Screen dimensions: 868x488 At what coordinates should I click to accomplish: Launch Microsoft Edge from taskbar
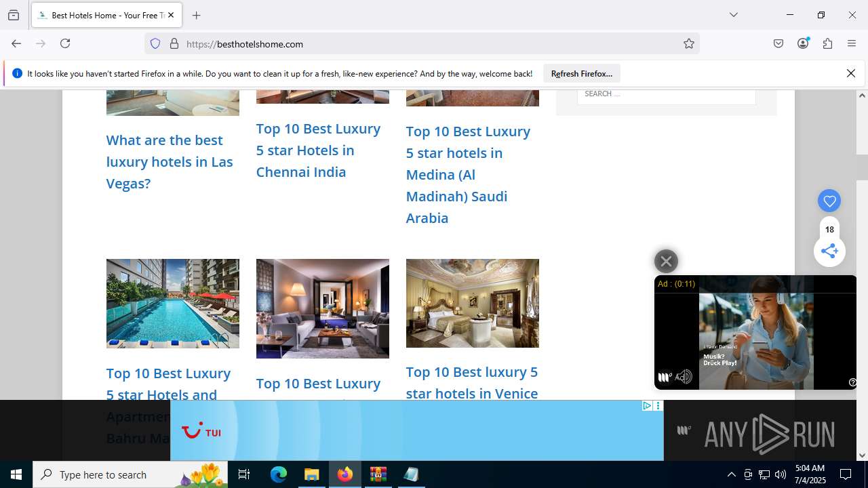tap(279, 474)
